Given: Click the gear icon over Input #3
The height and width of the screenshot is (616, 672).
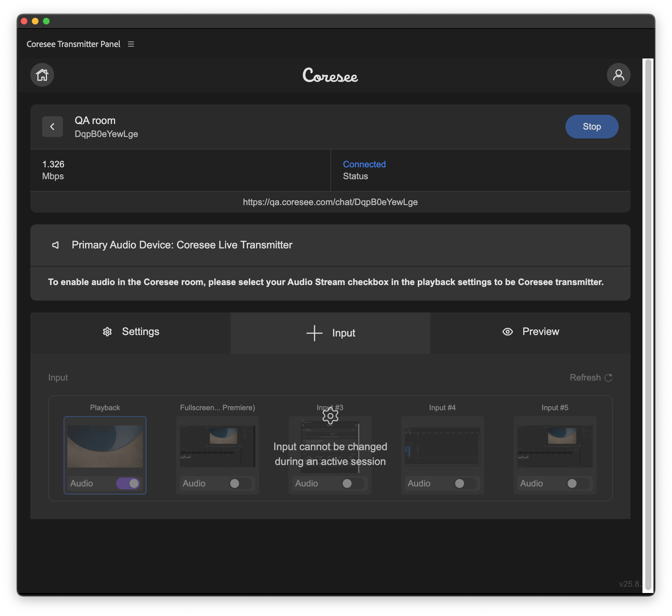Looking at the screenshot, I should tap(330, 416).
